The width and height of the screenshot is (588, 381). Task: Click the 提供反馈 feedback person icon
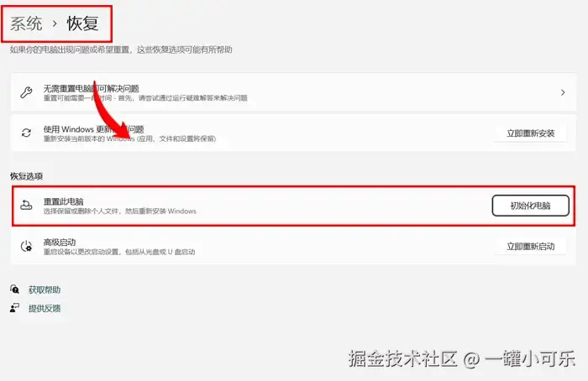14,308
